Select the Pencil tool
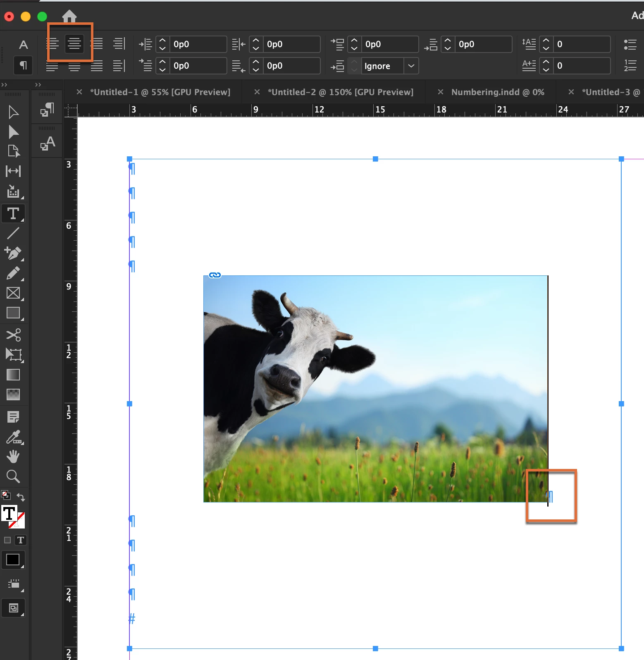The image size is (644, 660). (13, 273)
